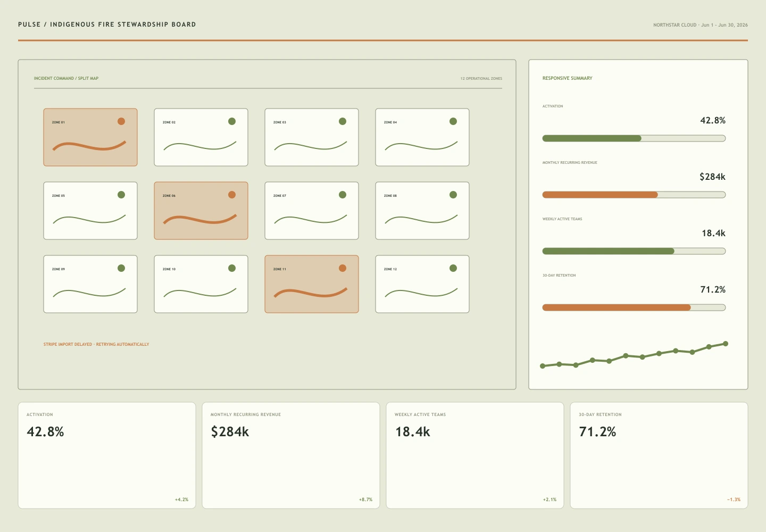
Task: Click the Zone 04 status indicator dot
Action: [453, 121]
